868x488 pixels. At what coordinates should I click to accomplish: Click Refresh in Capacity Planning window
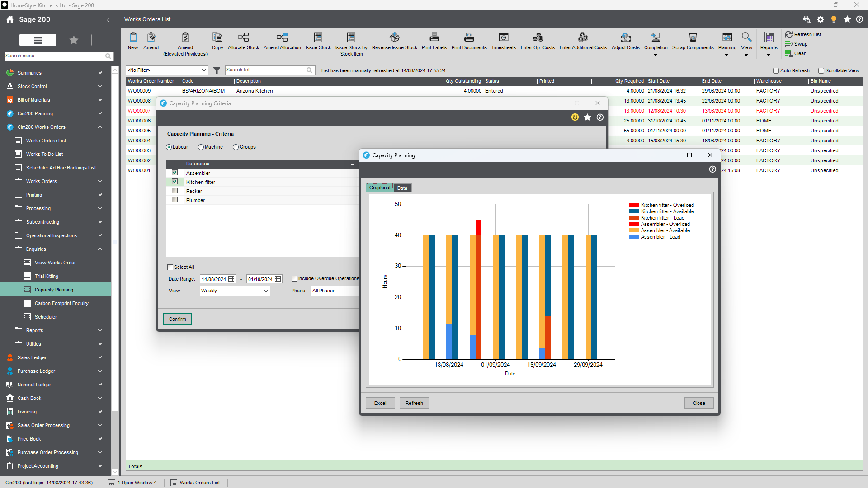(414, 403)
